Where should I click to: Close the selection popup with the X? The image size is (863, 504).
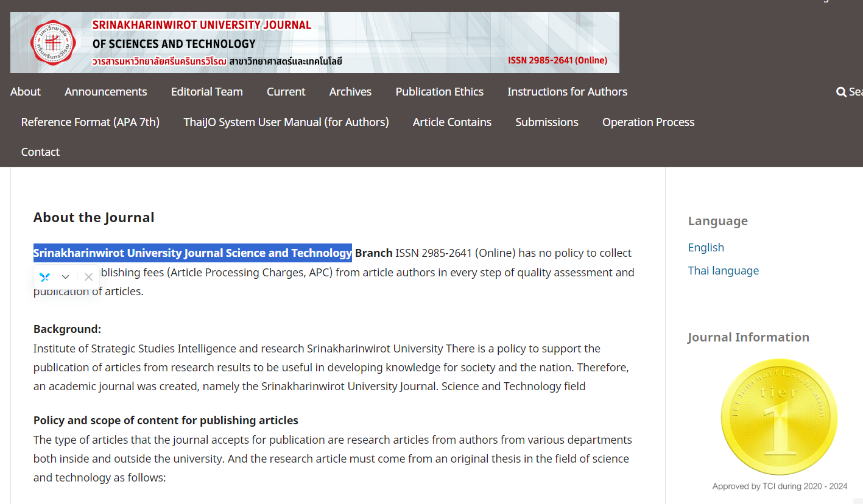click(x=88, y=277)
